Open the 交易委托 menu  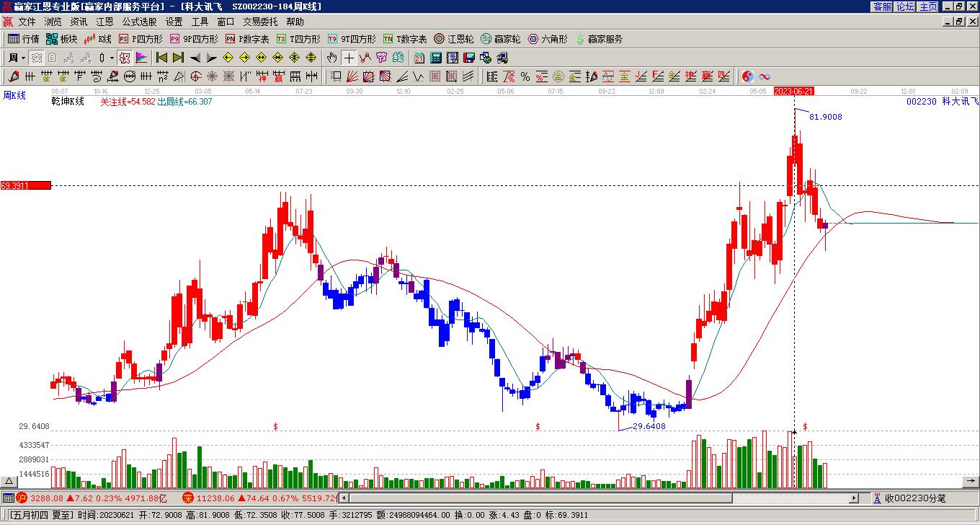click(260, 22)
